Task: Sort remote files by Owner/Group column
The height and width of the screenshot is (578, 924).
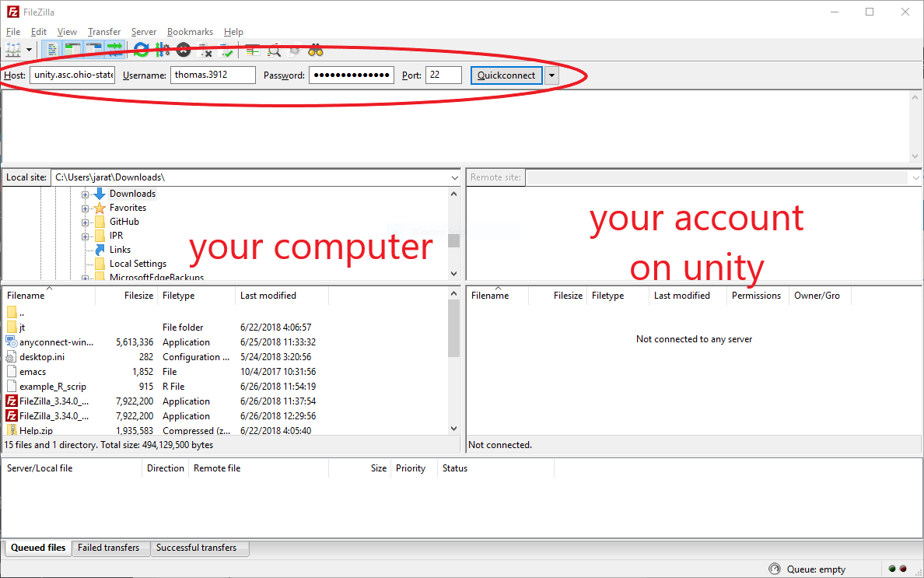Action: (x=821, y=296)
